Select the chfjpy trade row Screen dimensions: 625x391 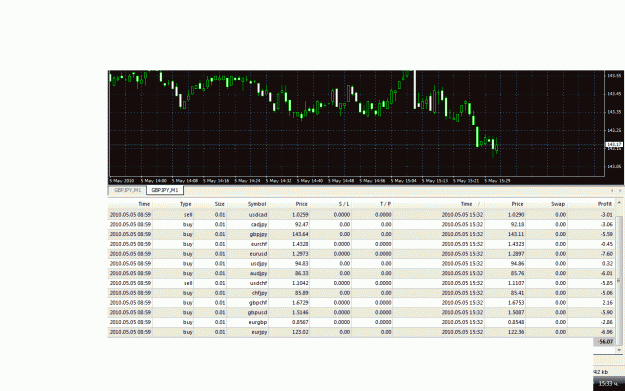click(x=361, y=293)
